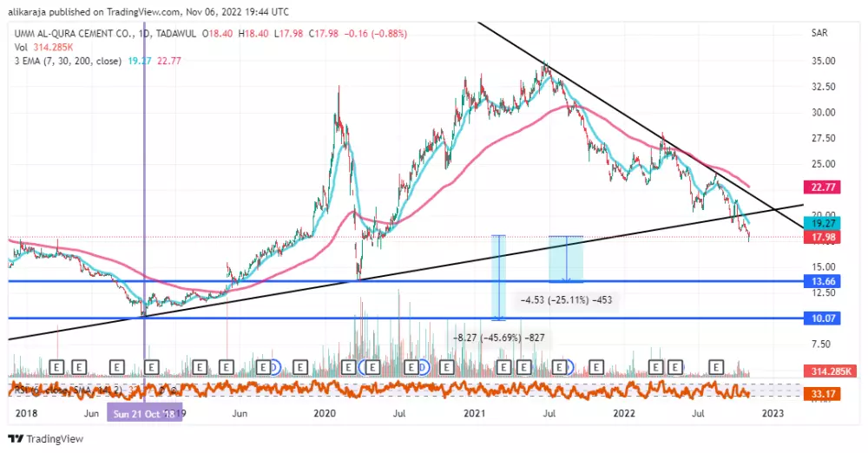Click the last earnings E marker near Jul 2022
Image resolution: width=868 pixels, height=453 pixels.
pos(716,366)
